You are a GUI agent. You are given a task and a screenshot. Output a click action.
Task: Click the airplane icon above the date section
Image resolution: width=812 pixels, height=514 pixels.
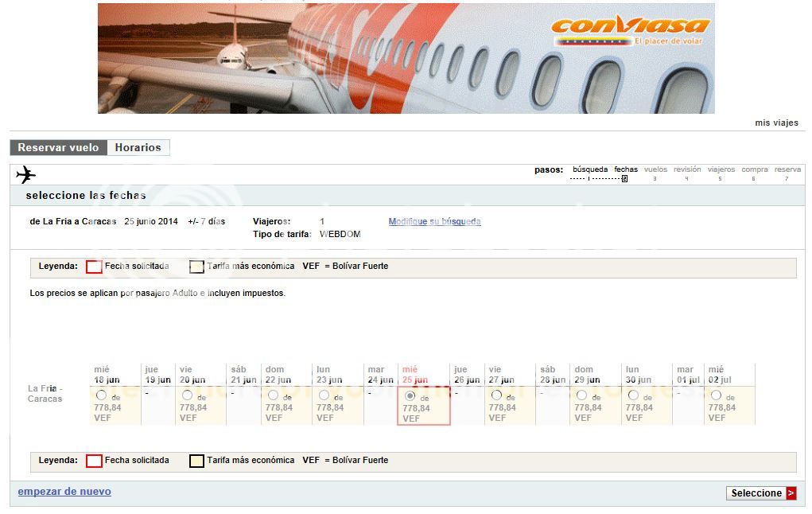tap(26, 174)
